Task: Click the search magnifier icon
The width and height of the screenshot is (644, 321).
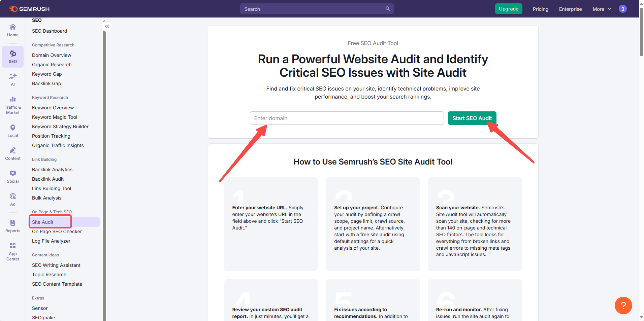Action: [x=387, y=9]
